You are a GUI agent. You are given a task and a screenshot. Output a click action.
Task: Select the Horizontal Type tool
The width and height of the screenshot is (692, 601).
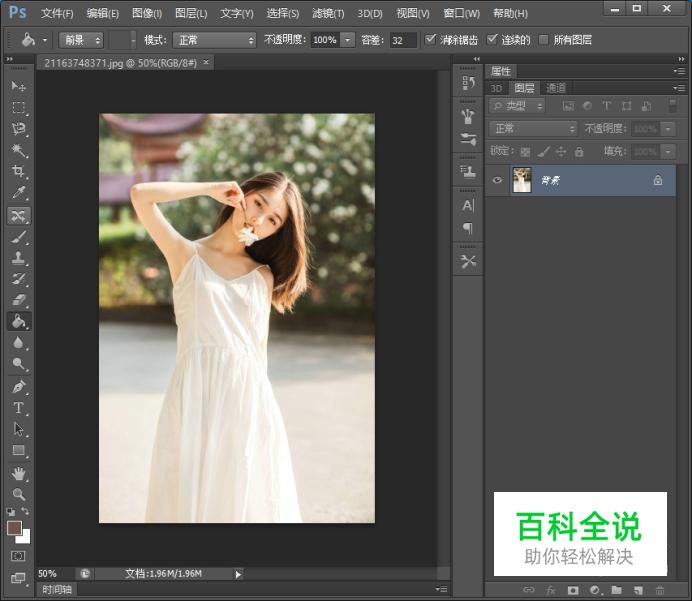tap(18, 408)
